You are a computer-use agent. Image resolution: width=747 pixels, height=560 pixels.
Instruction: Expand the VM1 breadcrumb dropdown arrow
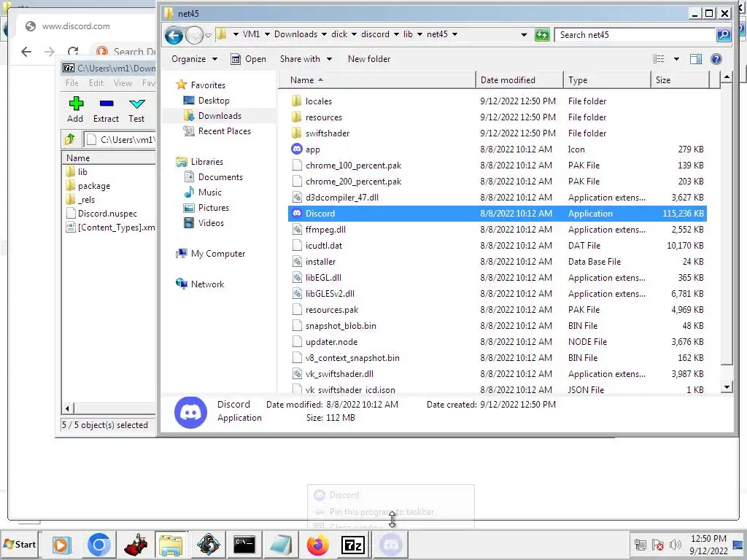[267, 34]
